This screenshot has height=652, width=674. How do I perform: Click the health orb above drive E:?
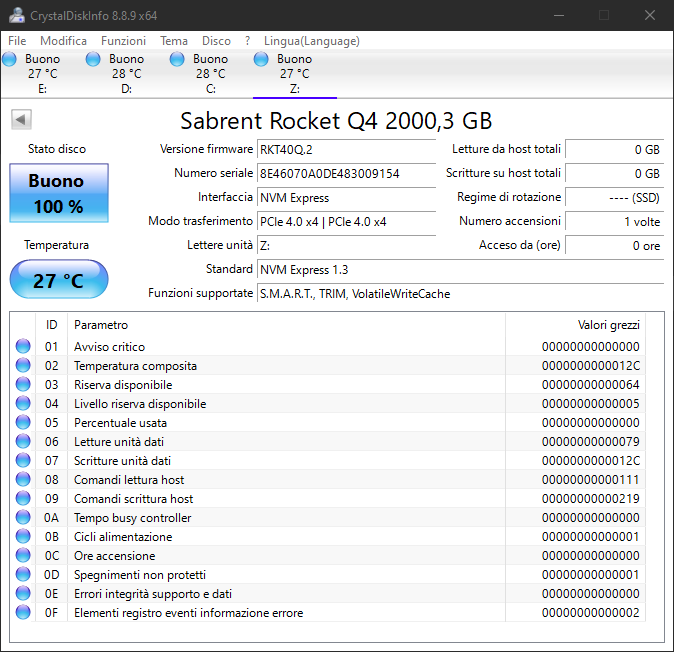10,60
